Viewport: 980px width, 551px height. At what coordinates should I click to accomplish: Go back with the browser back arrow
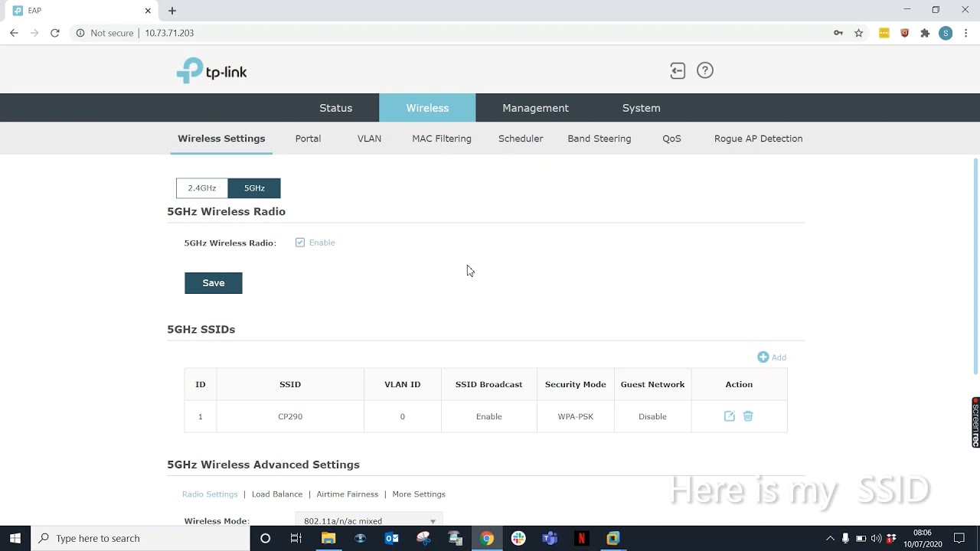[x=14, y=33]
